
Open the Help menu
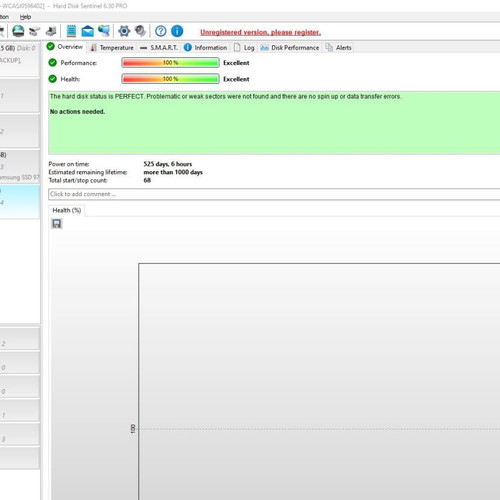click(x=25, y=17)
